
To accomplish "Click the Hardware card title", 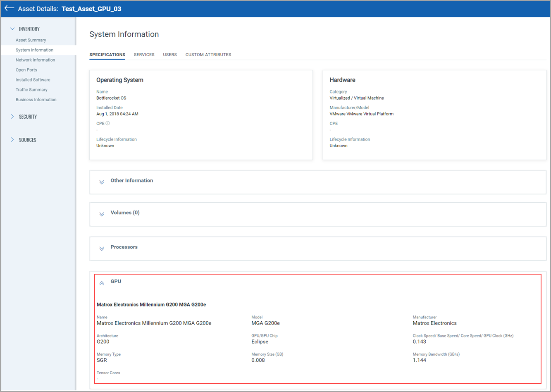I will (342, 80).
